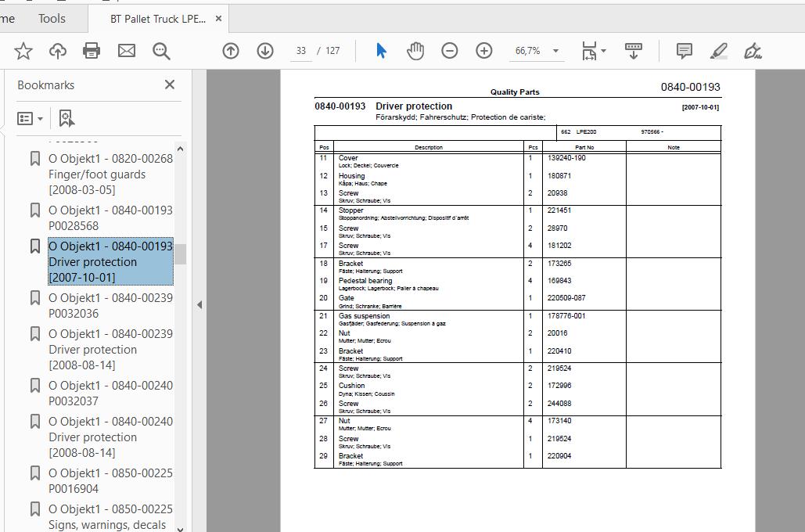Select the BT Pallet Truck LPE document tab
Image resolution: width=805 pixels, height=532 pixels.
point(157,19)
